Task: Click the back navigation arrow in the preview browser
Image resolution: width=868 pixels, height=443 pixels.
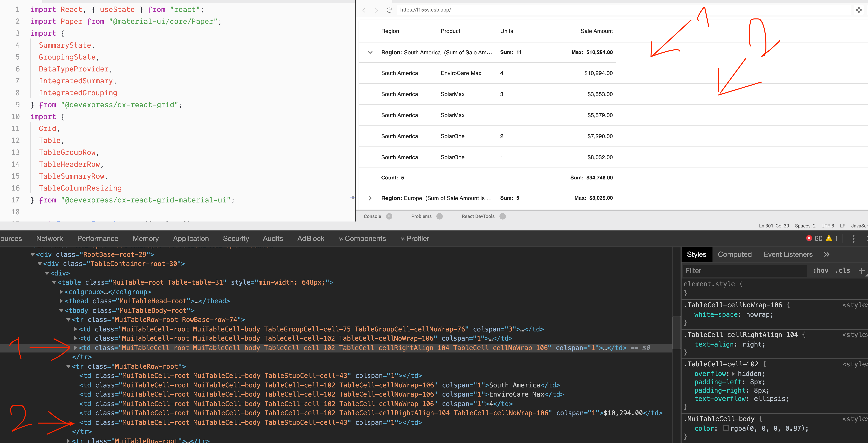Action: [x=364, y=10]
